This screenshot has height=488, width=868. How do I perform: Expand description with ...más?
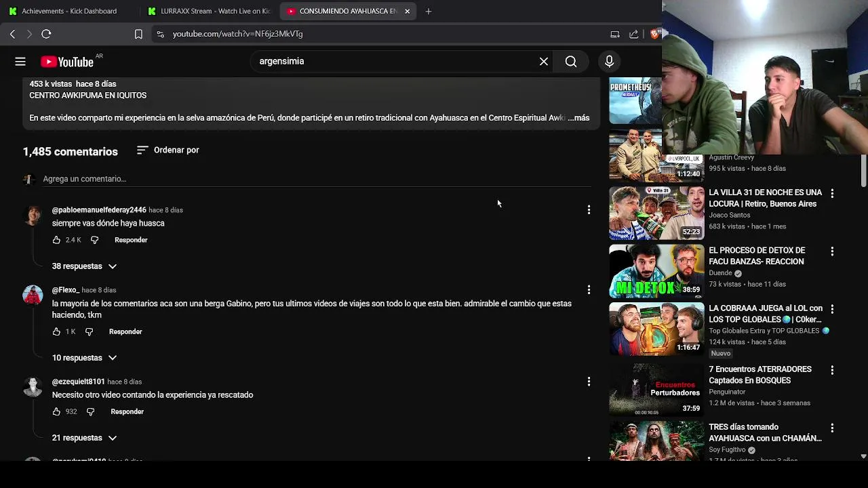(578, 118)
